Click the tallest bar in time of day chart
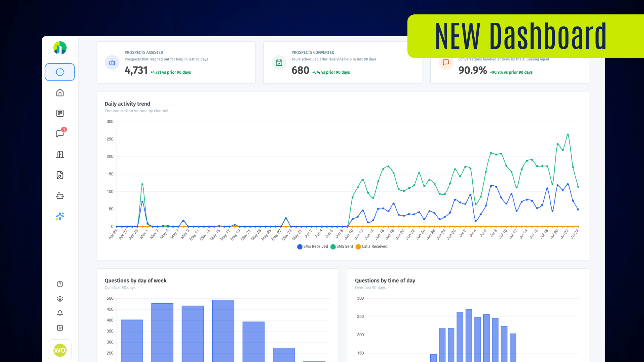Screen dimensions: 644x362 click(469, 336)
